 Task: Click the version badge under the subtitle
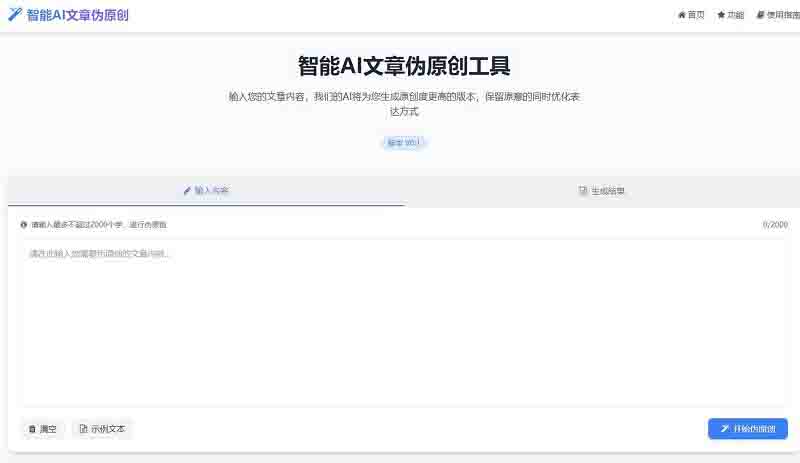coord(404,143)
